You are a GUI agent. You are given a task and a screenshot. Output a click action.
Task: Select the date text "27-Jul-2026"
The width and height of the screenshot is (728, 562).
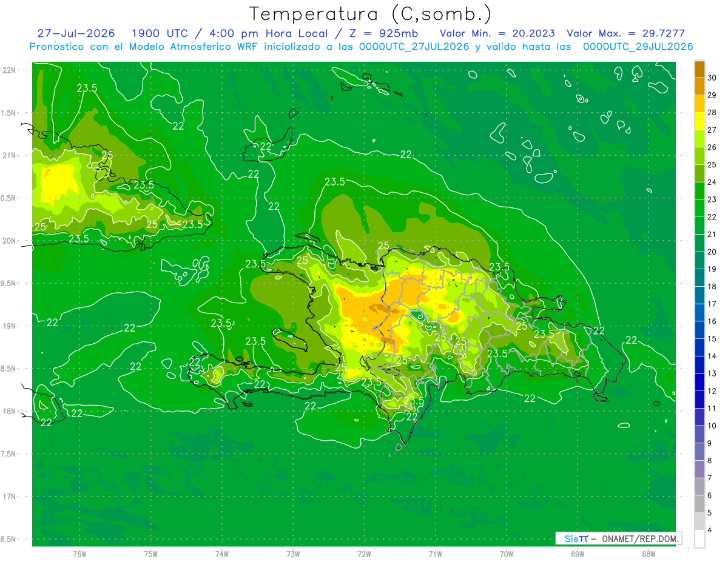pos(76,33)
